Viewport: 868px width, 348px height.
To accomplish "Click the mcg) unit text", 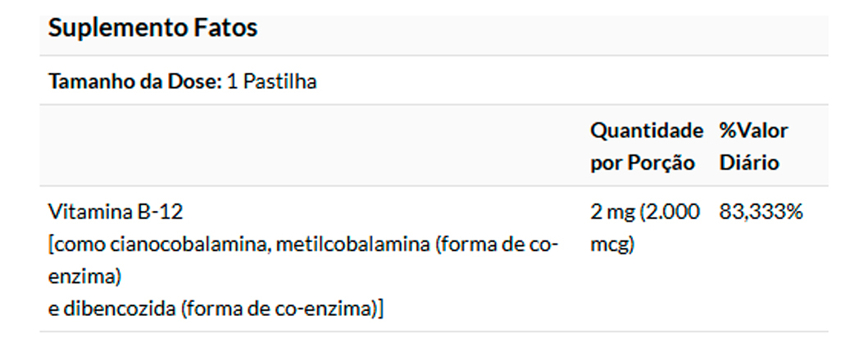I will pyautogui.click(x=612, y=245).
